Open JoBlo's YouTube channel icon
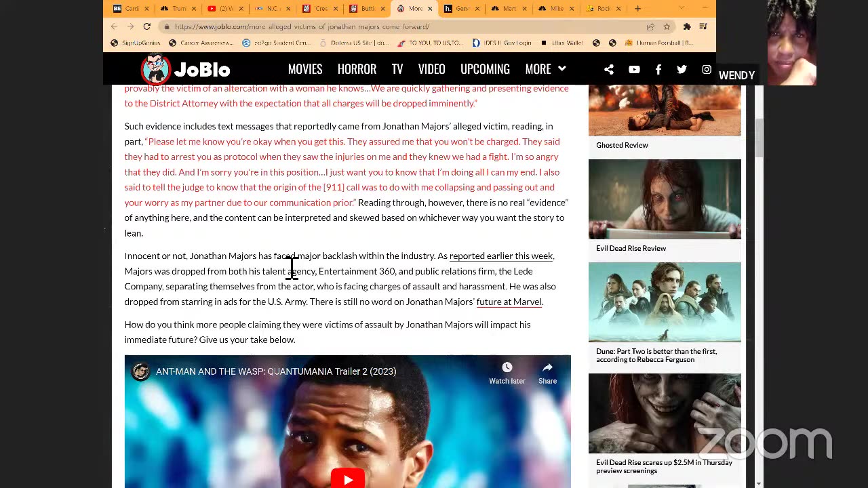 click(x=634, y=69)
